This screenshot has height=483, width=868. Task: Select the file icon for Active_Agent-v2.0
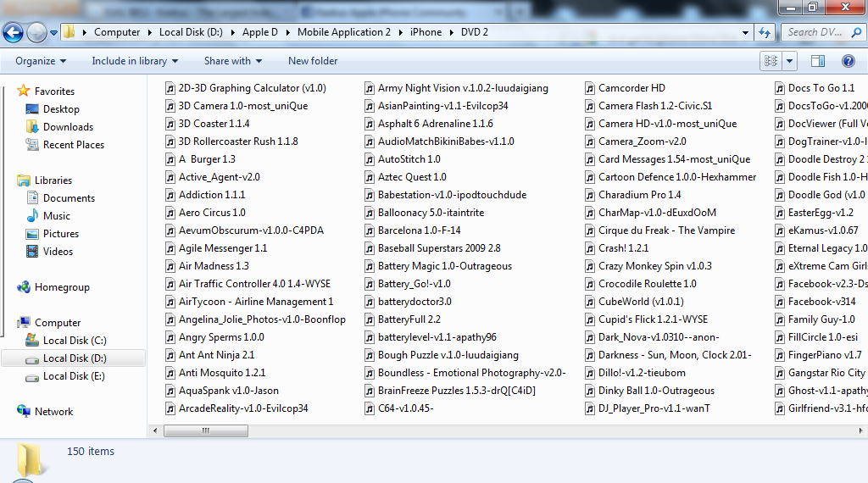click(170, 177)
